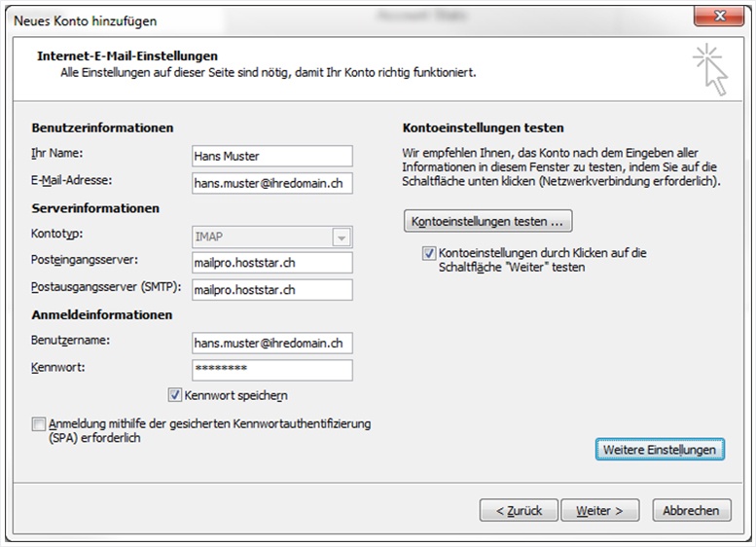
Task: Click the dialog title bar text
Action: tap(86, 21)
